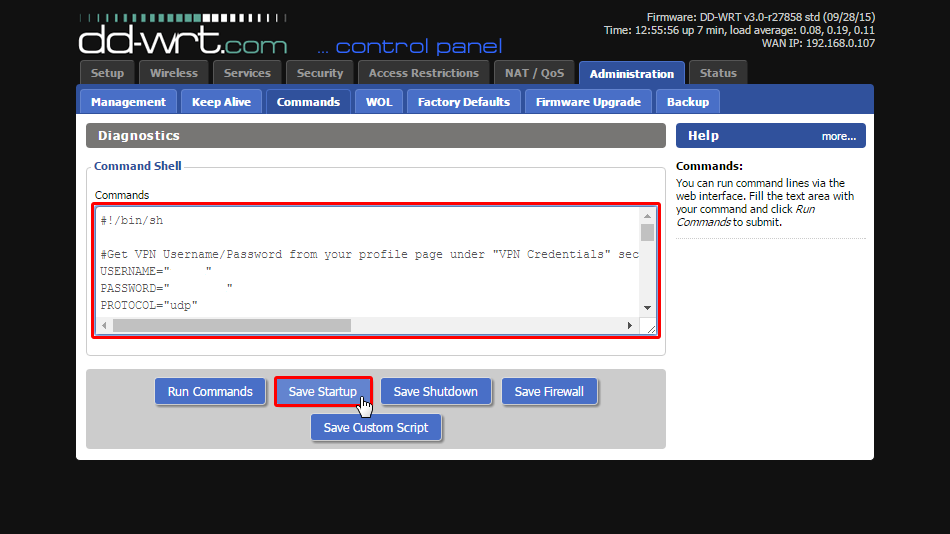Click the Run Commands button

click(210, 392)
